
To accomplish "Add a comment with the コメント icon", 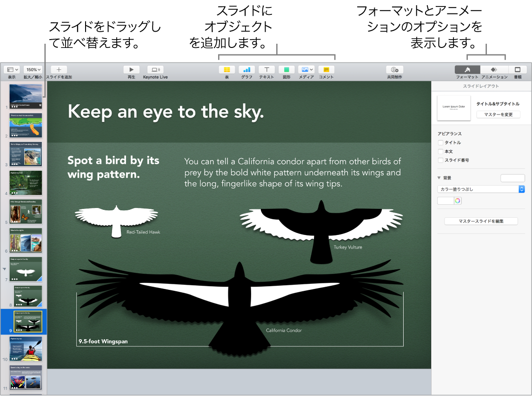I will pyautogui.click(x=326, y=70).
